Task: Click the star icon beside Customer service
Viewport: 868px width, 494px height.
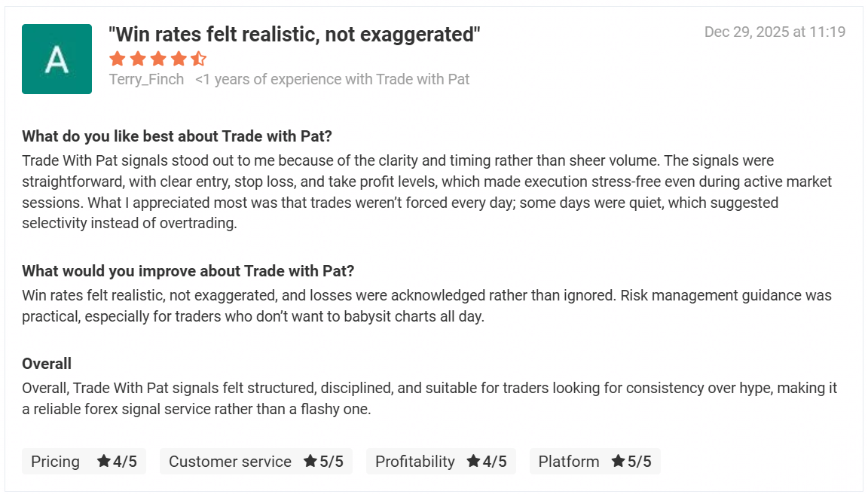Action: click(x=310, y=462)
